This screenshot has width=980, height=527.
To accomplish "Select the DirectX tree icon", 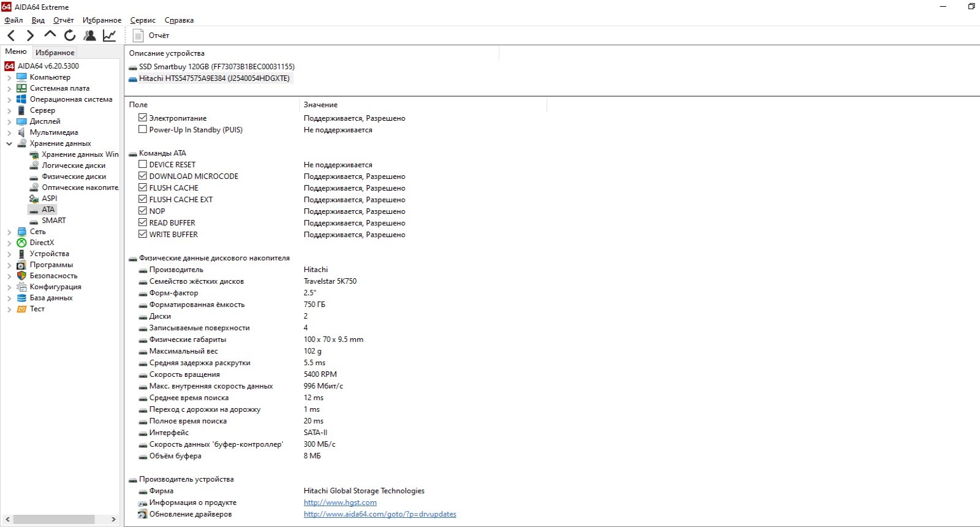I will (21, 243).
